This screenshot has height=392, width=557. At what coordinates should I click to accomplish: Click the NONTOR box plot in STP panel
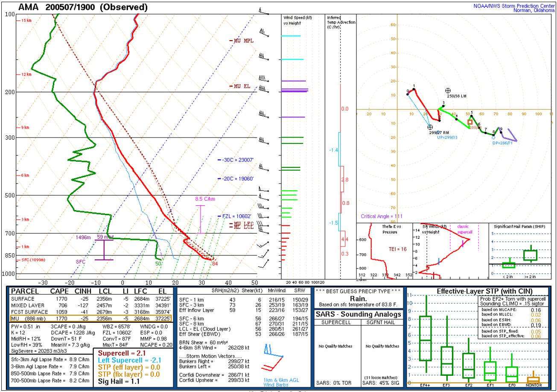(x=533, y=379)
